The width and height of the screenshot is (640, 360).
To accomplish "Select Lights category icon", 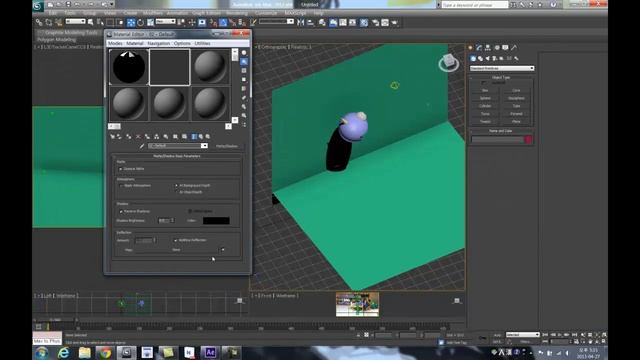I will click(x=487, y=58).
